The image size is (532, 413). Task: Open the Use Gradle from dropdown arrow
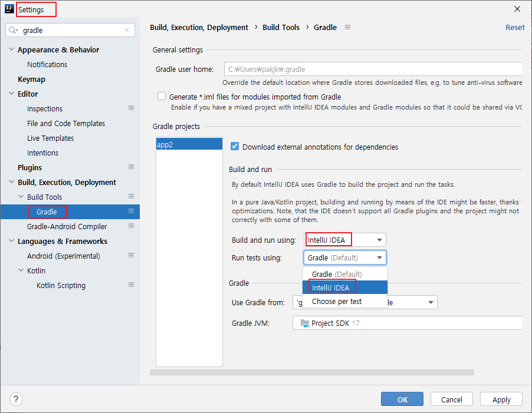[x=431, y=303]
